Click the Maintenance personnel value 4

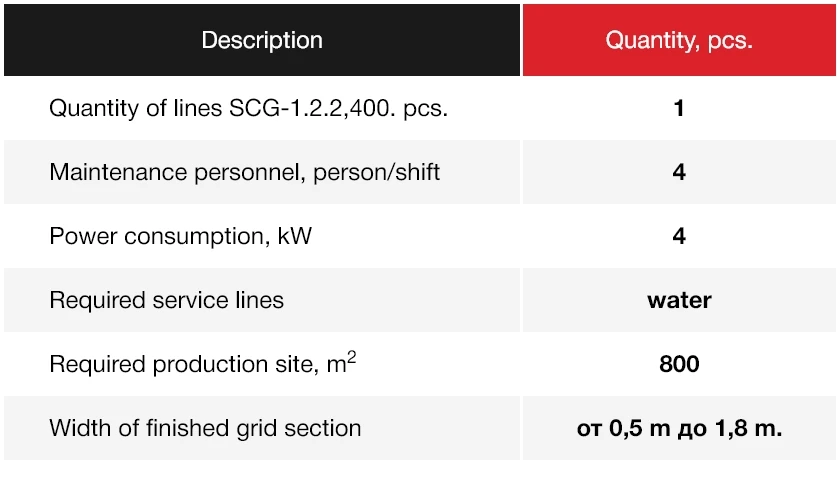coord(679,172)
